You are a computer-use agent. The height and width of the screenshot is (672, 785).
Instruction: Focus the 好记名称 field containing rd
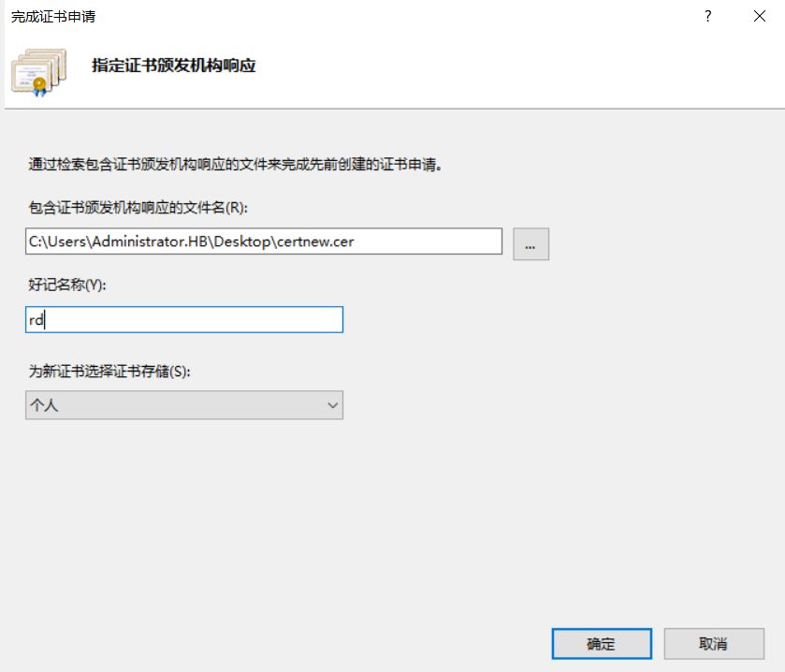pyautogui.click(x=184, y=319)
